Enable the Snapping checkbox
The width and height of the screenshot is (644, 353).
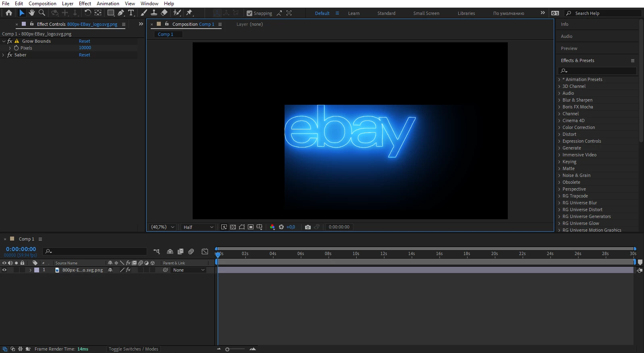[x=249, y=13]
